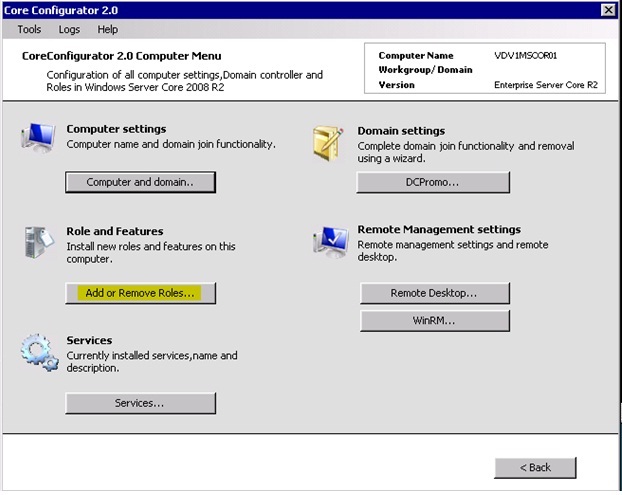Click the WinRM button

point(434,321)
